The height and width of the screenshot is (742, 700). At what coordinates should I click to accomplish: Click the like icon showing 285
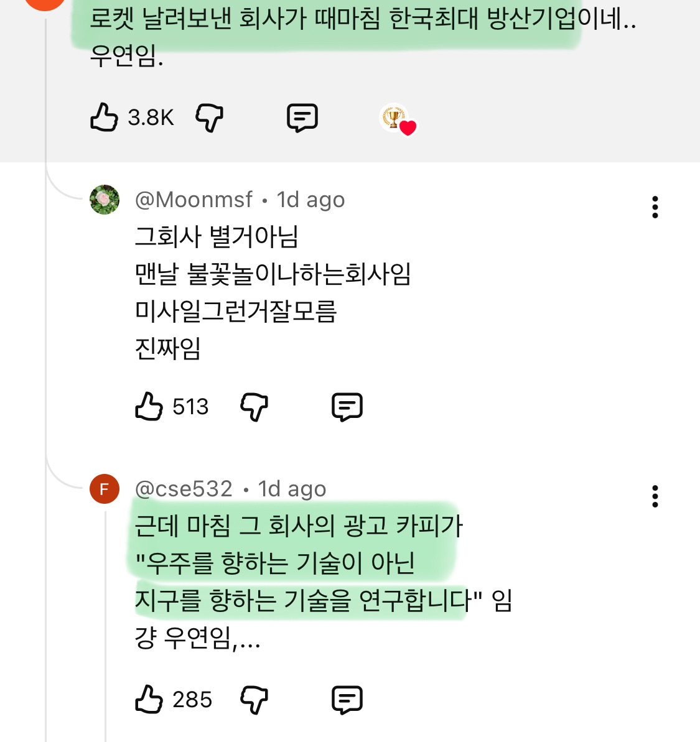149,698
